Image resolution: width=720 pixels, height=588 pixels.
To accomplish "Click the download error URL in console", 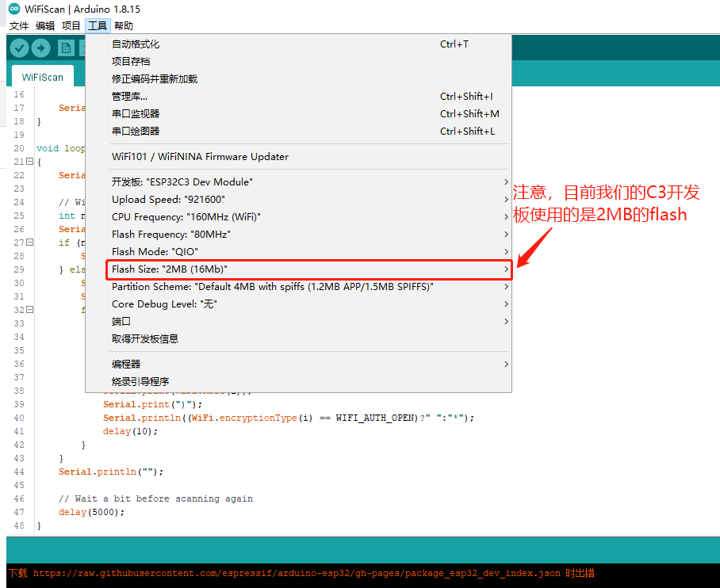I will [x=297, y=573].
